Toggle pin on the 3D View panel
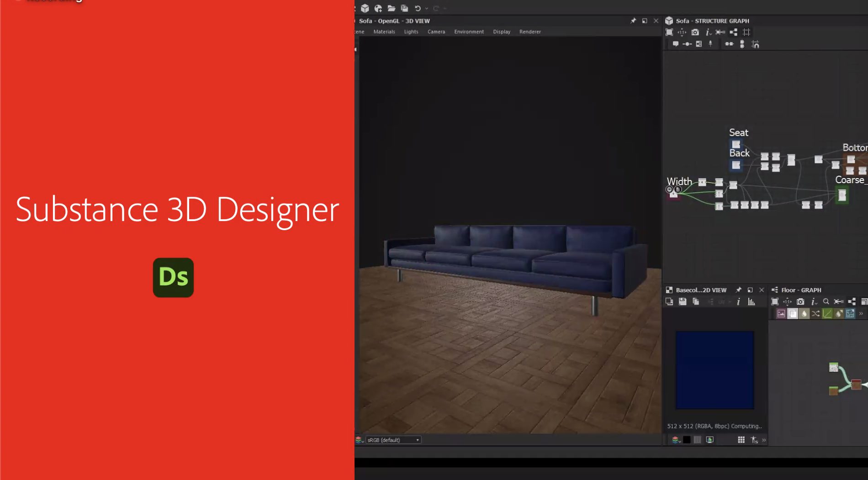The image size is (868, 480). coord(633,21)
